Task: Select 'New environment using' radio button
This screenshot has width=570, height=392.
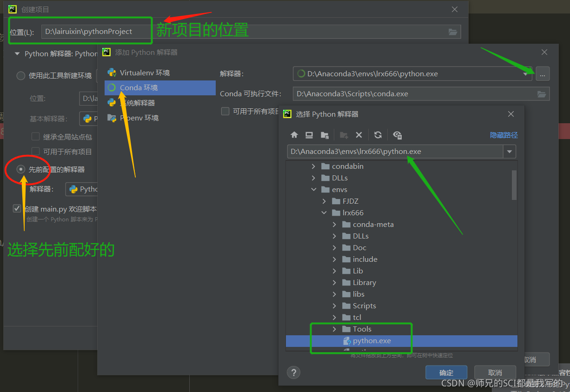Action: (x=21, y=75)
